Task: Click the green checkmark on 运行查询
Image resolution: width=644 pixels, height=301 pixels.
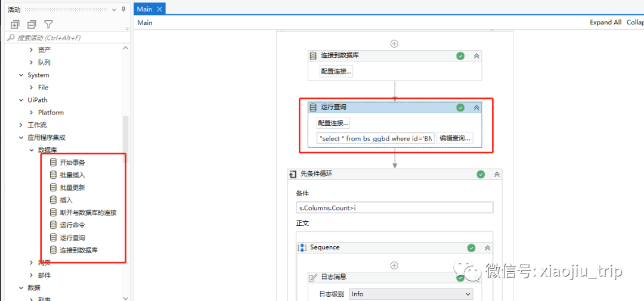Action: [x=460, y=108]
